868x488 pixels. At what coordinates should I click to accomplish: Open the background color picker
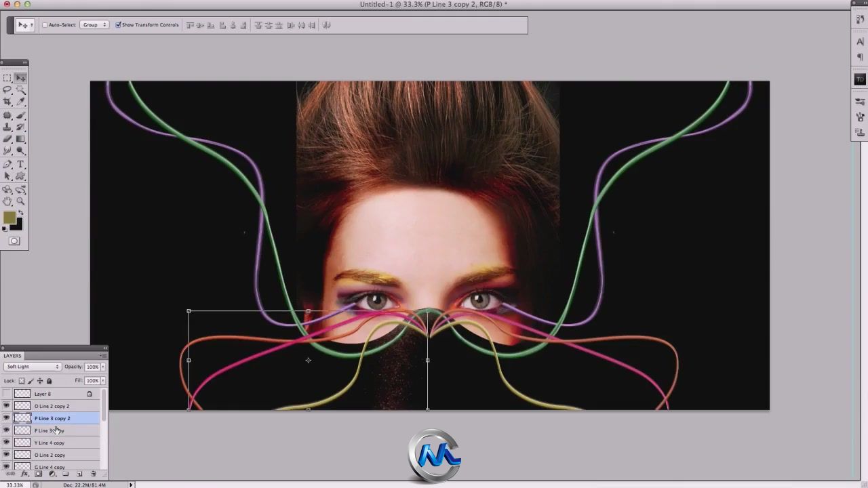coord(18,226)
